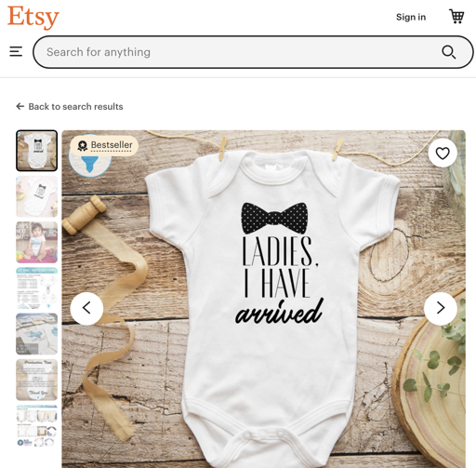Favorite the item with the heart icon
This screenshot has width=476, height=468.
pos(443,154)
